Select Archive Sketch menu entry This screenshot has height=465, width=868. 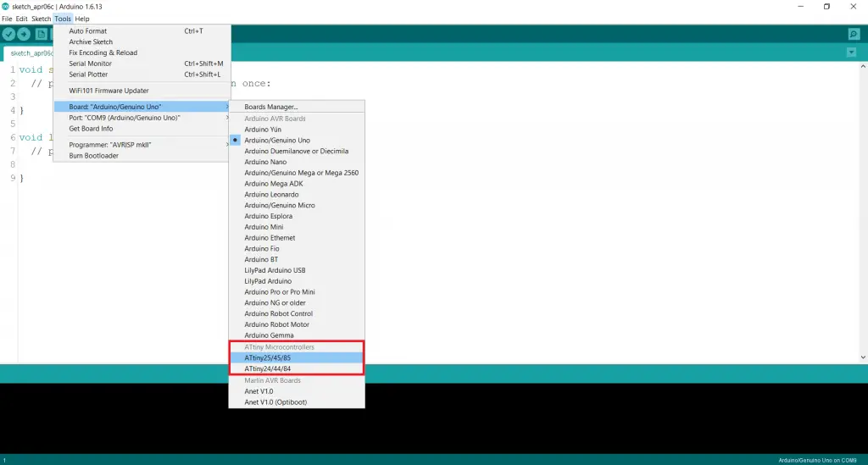click(x=142, y=42)
